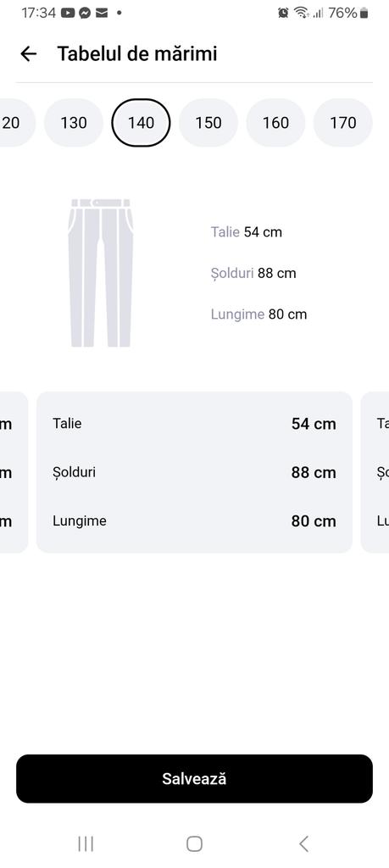Select size 170 chip
This screenshot has width=389, height=868.
[343, 122]
